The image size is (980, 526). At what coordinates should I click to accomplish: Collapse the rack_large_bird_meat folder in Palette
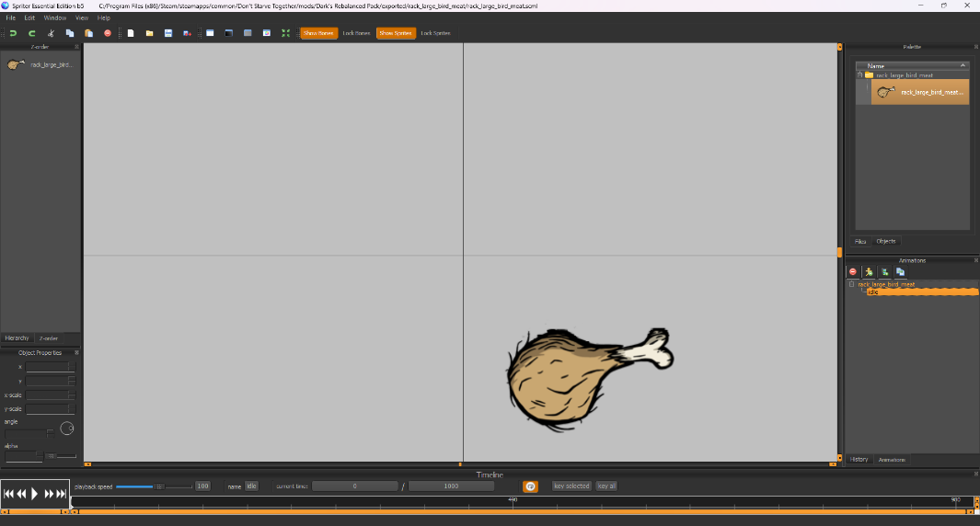point(860,75)
